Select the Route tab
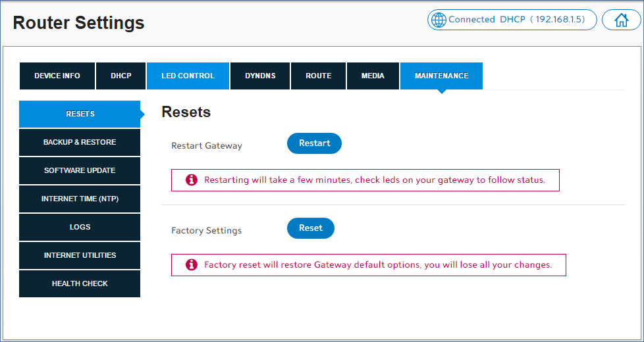644x342 pixels. [318, 76]
